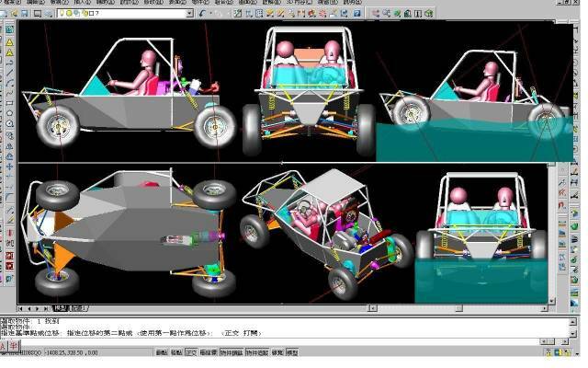Click command window scroll up arrow
Screen dimensions: 588x368
point(572,322)
